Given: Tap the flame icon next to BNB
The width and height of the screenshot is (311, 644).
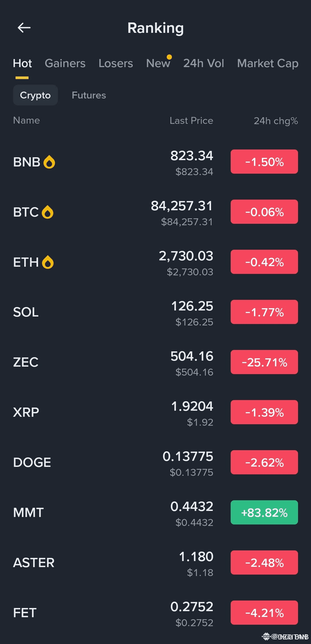Looking at the screenshot, I should (x=49, y=162).
